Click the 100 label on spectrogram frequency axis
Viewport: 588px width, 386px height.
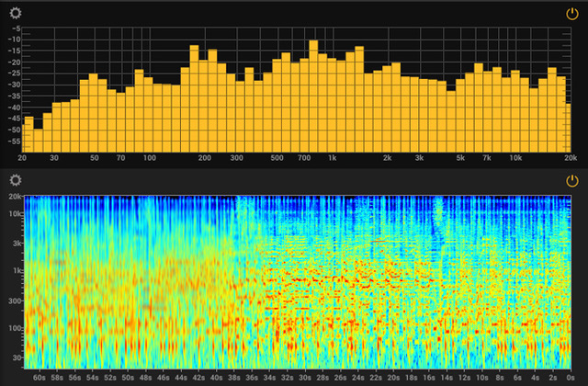tap(15, 328)
